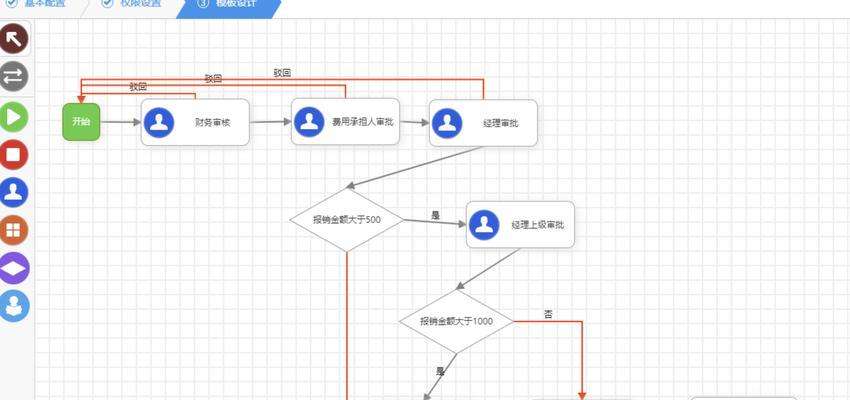Click the user icon in 经理上级审批 node
This screenshot has height=400, width=850.
pos(484,225)
